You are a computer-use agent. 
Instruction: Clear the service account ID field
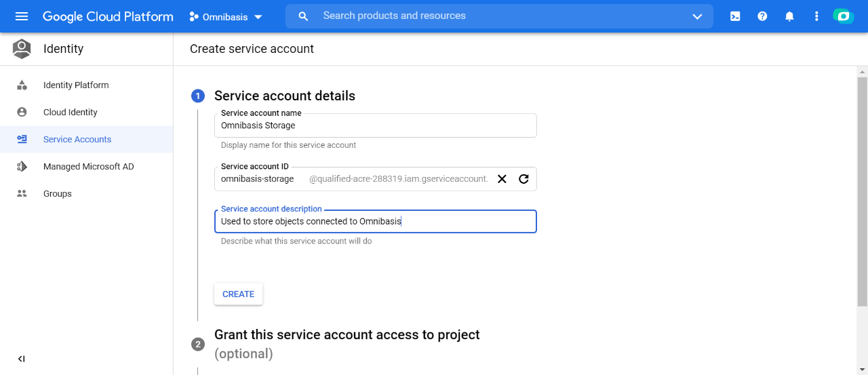[502, 179]
